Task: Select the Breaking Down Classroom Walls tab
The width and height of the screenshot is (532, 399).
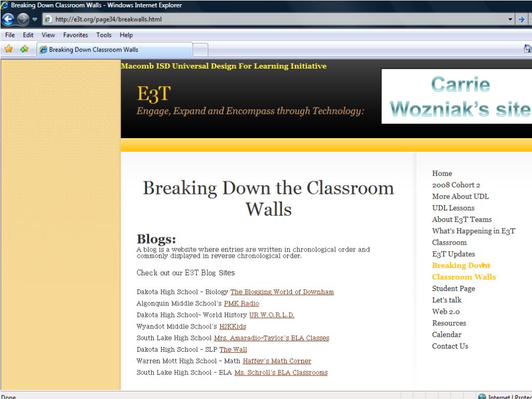Action: click(115, 49)
